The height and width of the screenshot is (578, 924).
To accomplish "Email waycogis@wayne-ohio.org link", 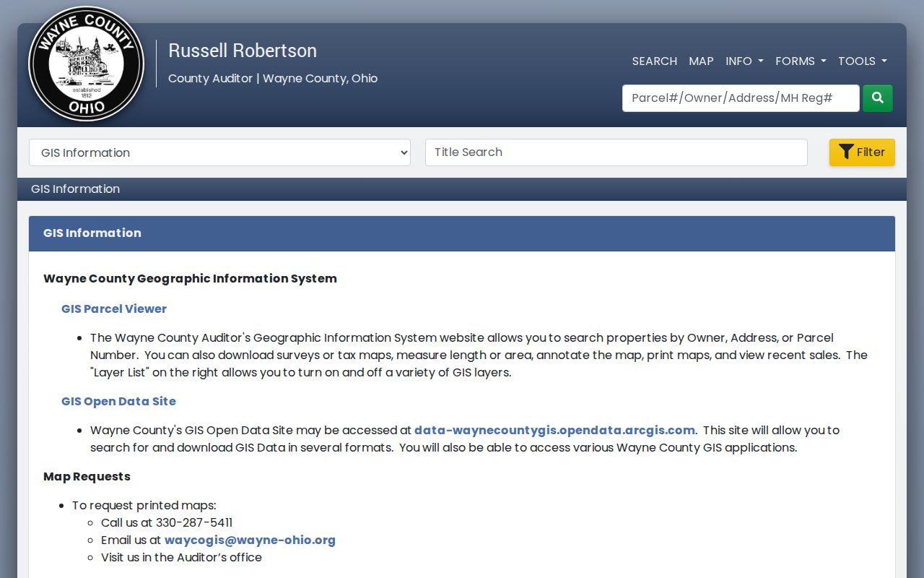I will coord(250,540).
